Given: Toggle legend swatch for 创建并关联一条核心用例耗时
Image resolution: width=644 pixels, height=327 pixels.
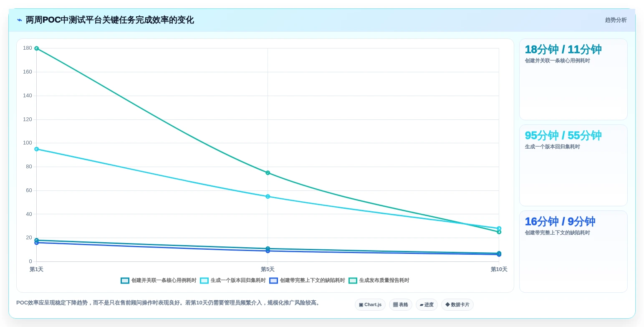Looking at the screenshot, I should (x=125, y=281).
